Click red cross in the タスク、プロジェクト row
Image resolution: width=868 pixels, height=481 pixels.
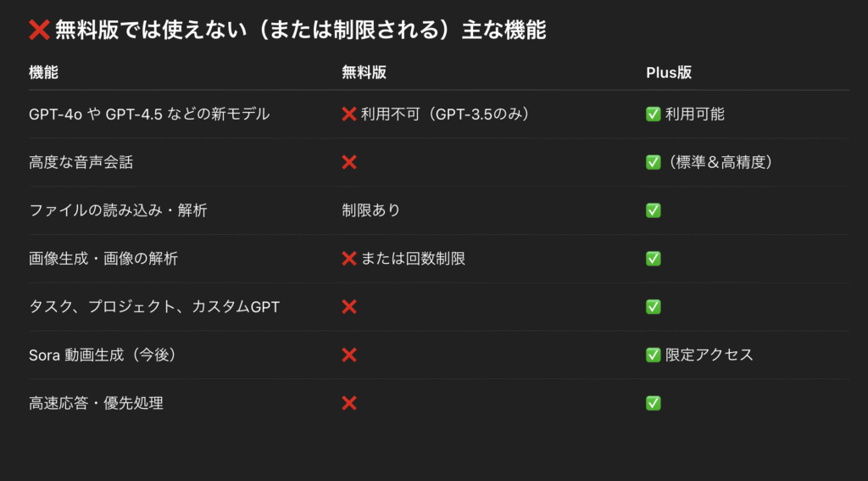click(349, 306)
